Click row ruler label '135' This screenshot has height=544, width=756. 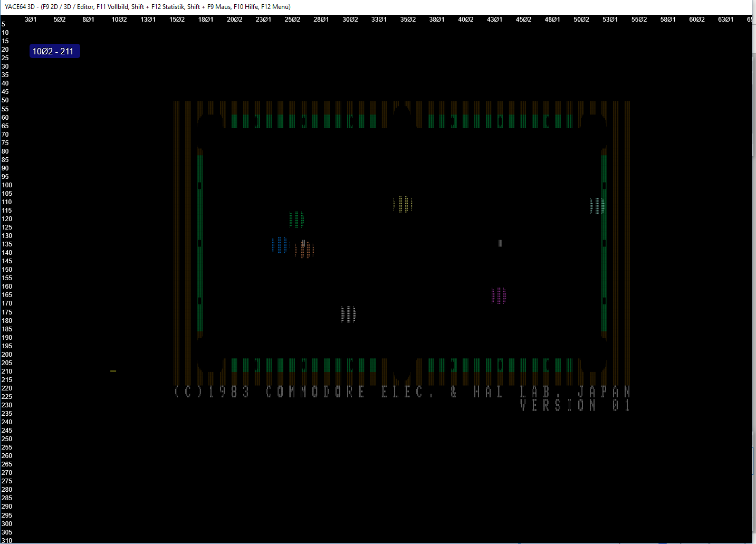[x=7, y=244]
